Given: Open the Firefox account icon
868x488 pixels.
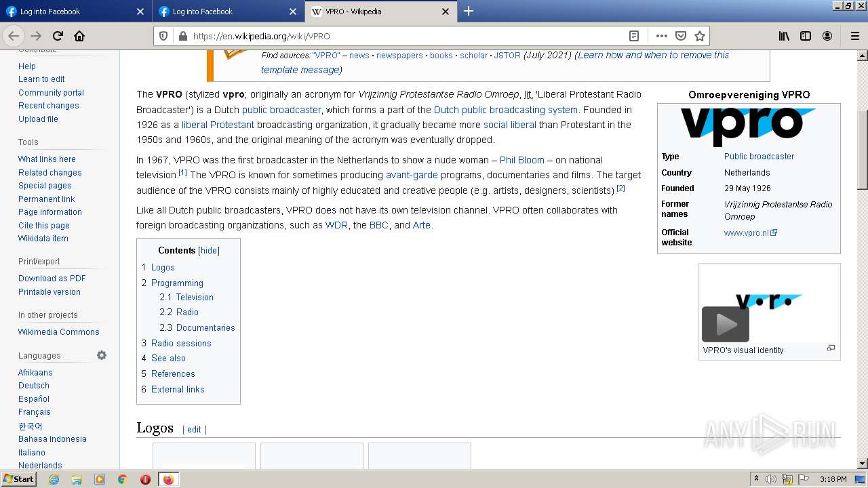Looking at the screenshot, I should (827, 36).
